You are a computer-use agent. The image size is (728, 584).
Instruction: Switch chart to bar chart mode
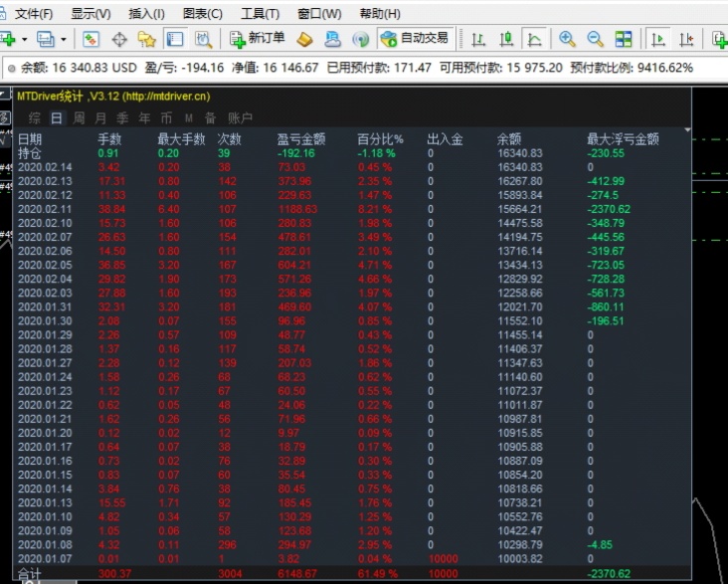pos(478,39)
